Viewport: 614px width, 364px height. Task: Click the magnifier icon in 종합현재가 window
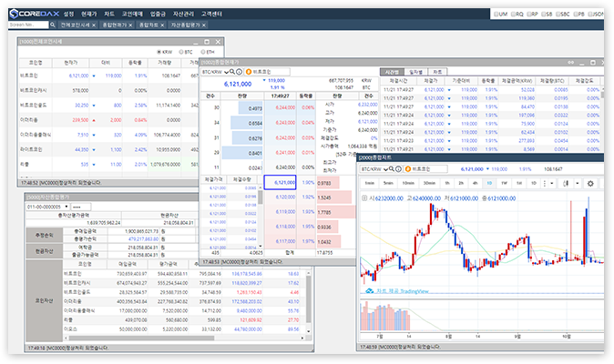233,71
